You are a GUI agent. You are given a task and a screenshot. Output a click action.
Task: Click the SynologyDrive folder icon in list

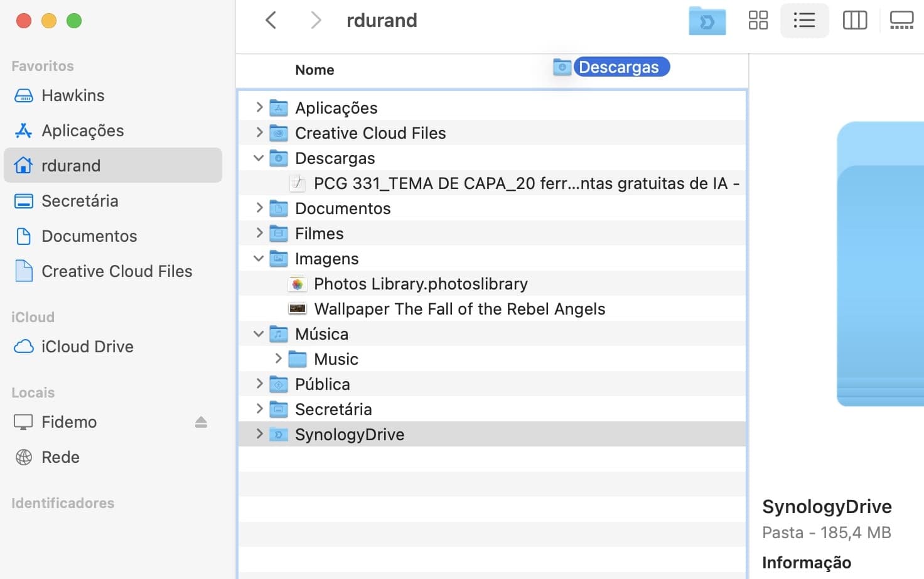(279, 435)
